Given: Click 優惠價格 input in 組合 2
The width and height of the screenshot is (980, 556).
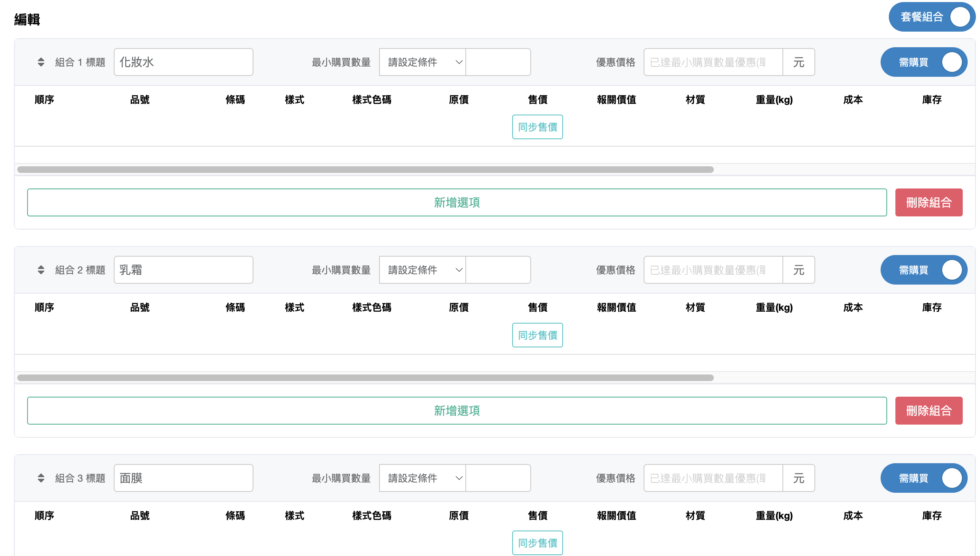Looking at the screenshot, I should coord(713,270).
